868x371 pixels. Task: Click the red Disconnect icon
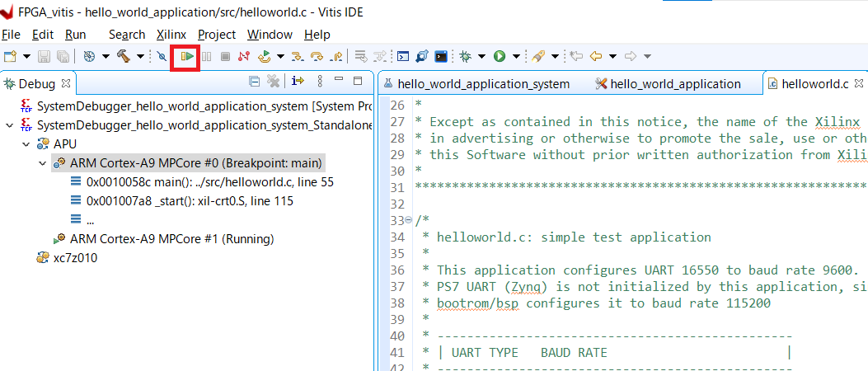[x=243, y=56]
